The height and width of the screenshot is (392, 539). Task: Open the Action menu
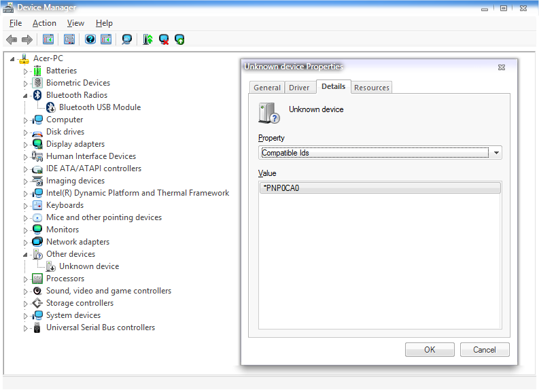[x=44, y=23]
